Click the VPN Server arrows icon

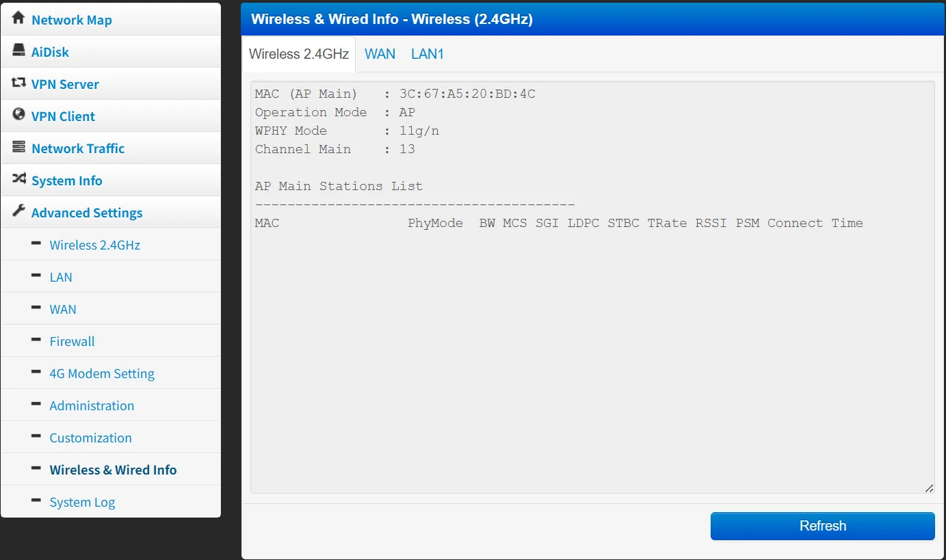coord(18,83)
